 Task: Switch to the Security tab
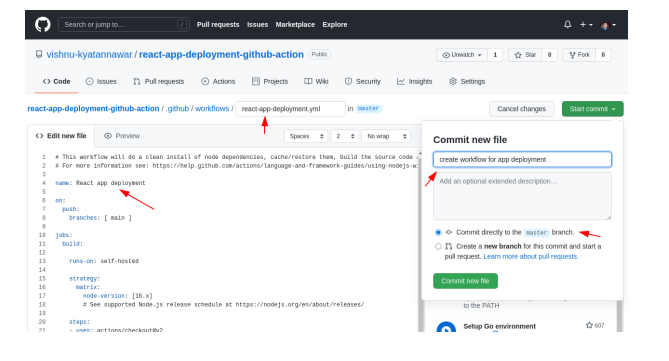[x=363, y=82]
